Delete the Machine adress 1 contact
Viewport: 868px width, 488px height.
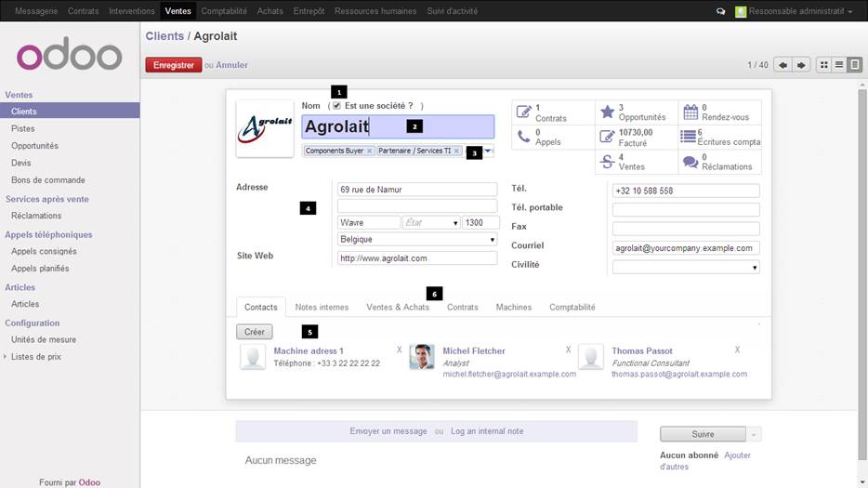coord(399,350)
